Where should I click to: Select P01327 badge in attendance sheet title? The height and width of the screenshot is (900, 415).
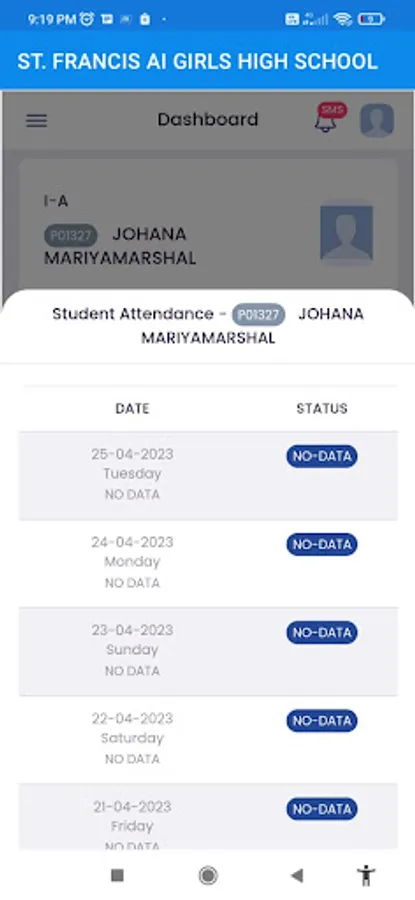[x=258, y=315]
